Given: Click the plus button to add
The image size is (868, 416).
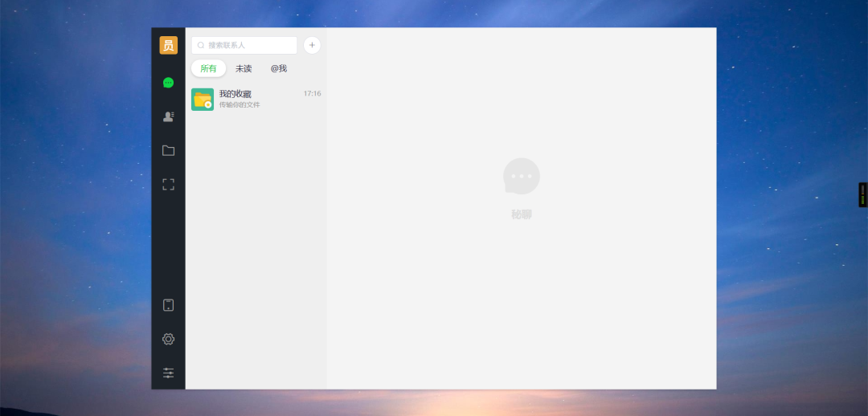Looking at the screenshot, I should [312, 45].
